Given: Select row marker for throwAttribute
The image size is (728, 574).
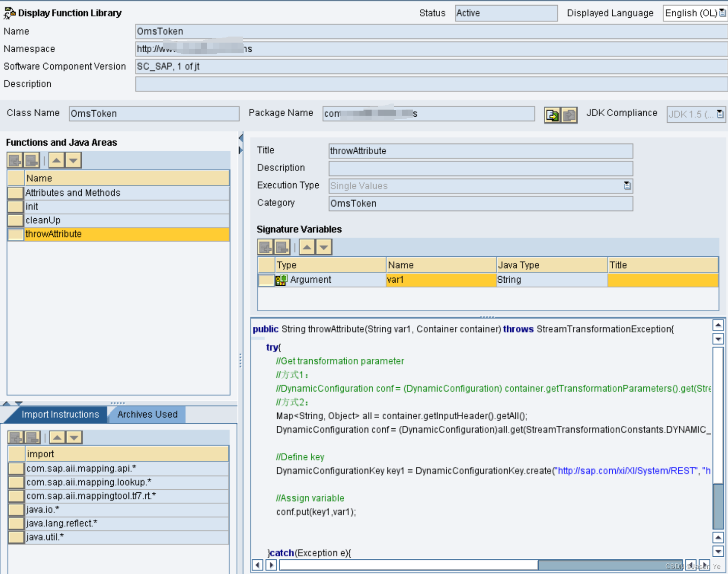Looking at the screenshot, I should pos(16,234).
